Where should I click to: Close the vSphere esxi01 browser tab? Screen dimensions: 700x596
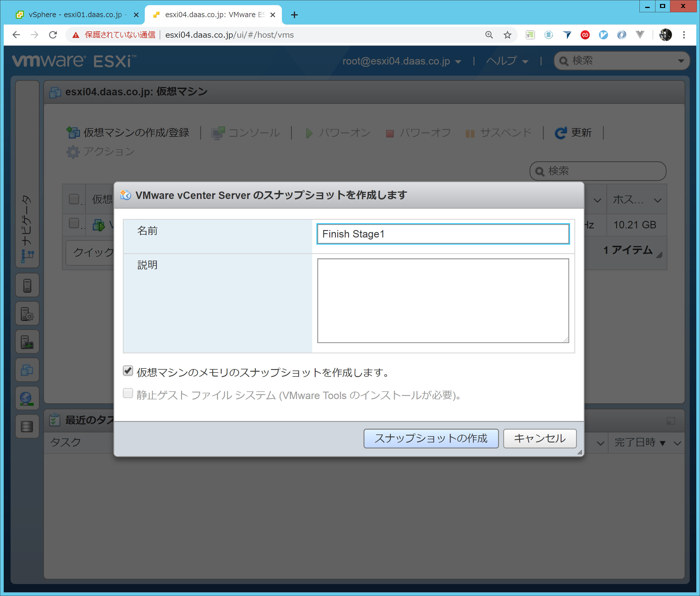136,15
